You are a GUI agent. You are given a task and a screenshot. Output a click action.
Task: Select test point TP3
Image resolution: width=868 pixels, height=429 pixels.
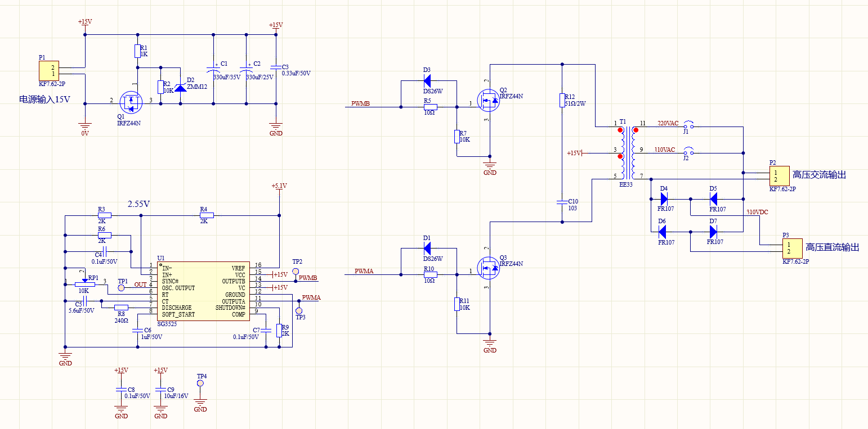point(299,311)
